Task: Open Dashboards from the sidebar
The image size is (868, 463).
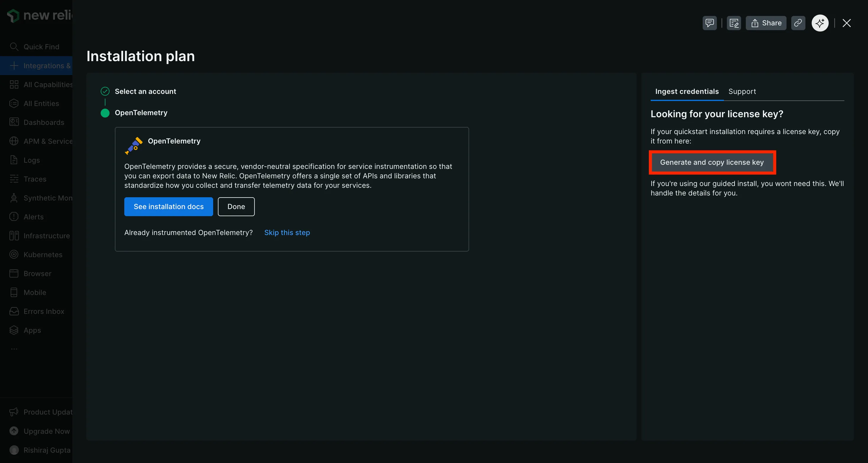Action: pos(43,122)
